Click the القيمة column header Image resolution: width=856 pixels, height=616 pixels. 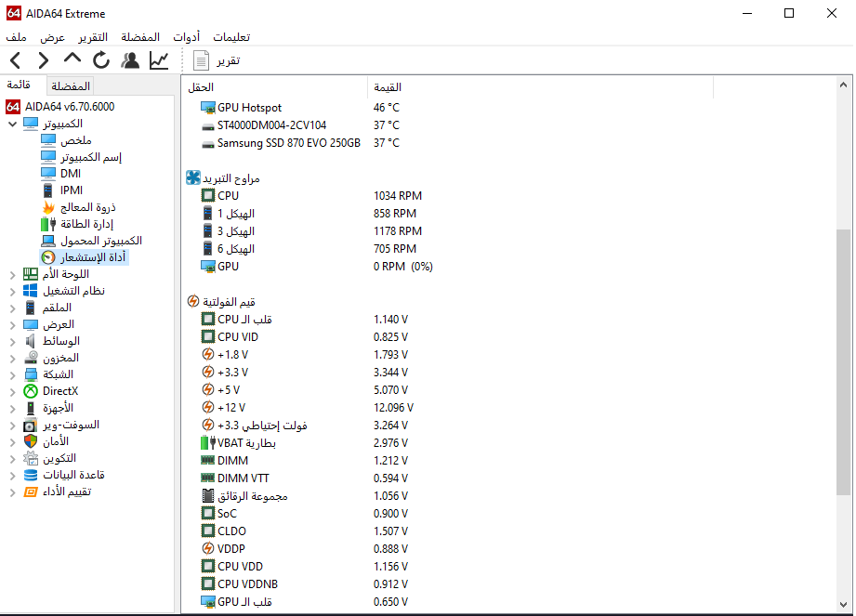pos(540,87)
